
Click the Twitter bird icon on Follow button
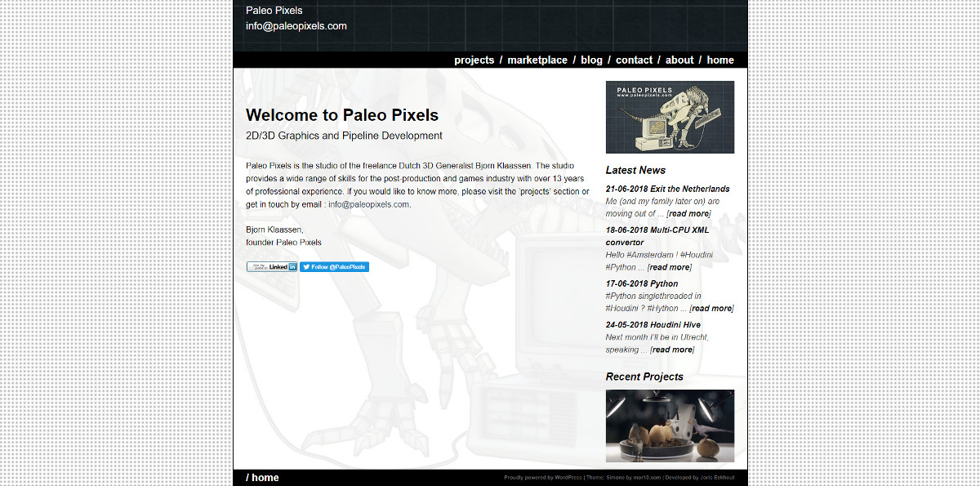point(305,266)
